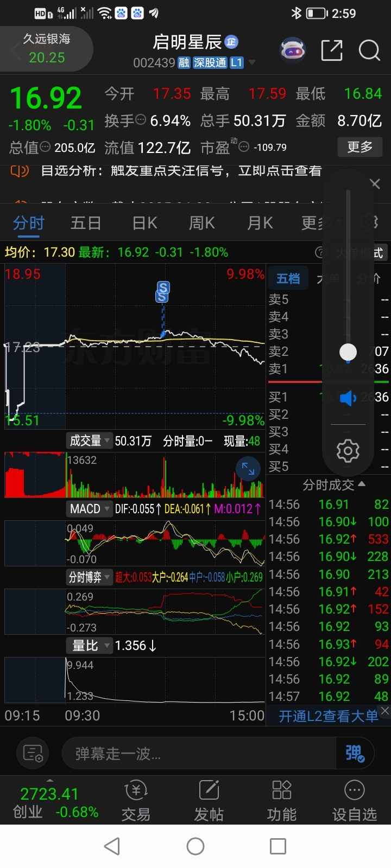Image resolution: width=391 pixels, height=868 pixels.
Task: Tap the S sell signal marker on chart
Action: pyautogui.click(x=162, y=291)
